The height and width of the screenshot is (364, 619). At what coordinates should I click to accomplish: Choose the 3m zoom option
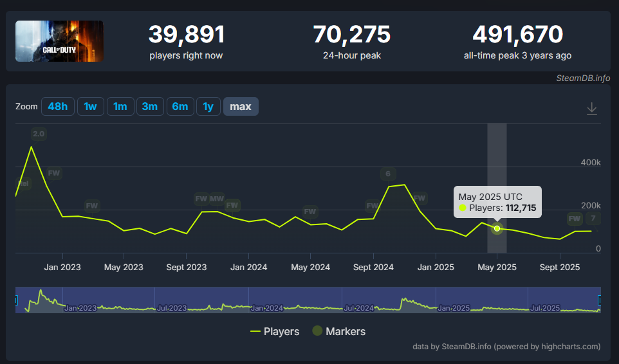click(x=149, y=107)
